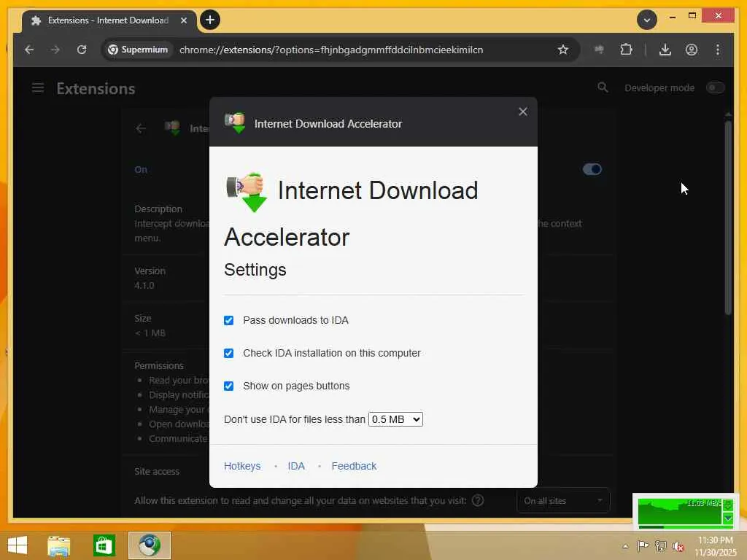This screenshot has height=560, width=747.
Task: Open the three-dot browser menu
Action: point(718,50)
